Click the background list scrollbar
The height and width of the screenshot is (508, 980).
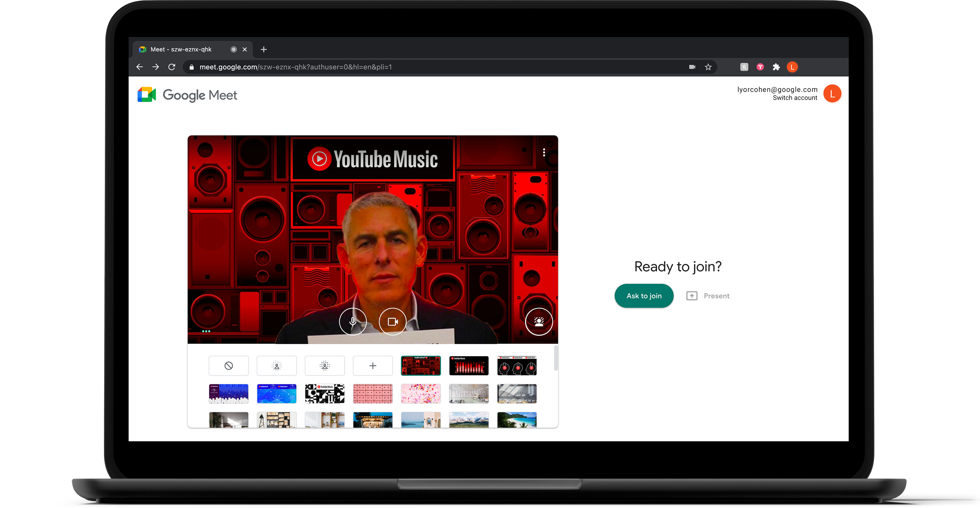556,358
